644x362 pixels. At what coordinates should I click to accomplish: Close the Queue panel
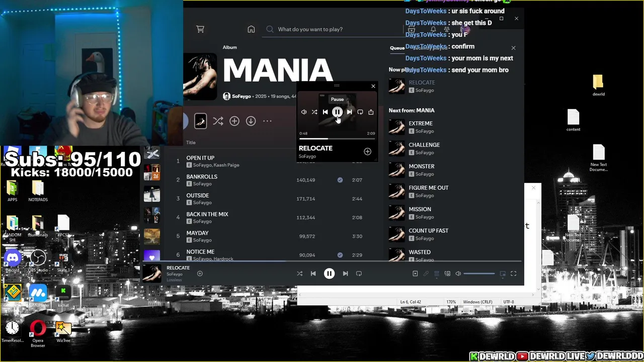point(513,48)
